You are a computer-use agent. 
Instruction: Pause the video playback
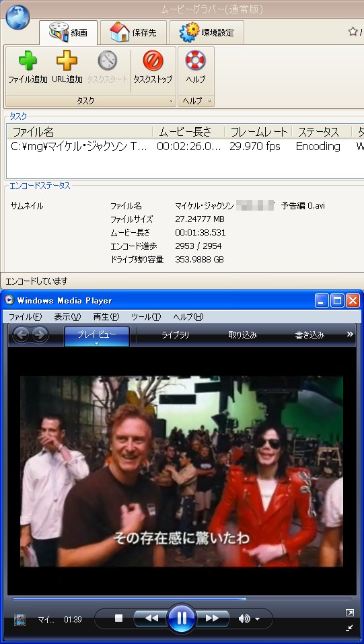[x=182, y=618]
